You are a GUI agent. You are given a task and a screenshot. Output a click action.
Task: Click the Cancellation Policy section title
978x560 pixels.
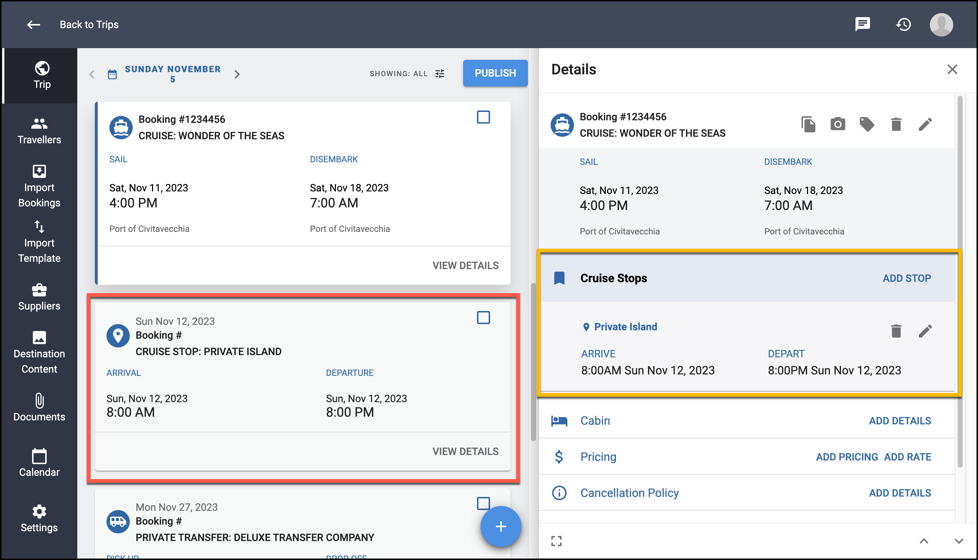click(629, 493)
